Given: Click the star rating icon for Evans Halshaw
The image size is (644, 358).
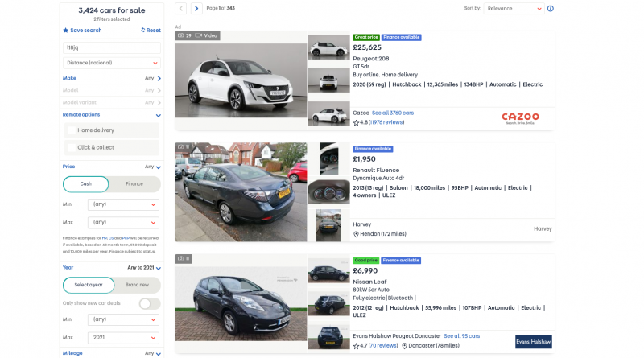Looking at the screenshot, I should click(x=356, y=346).
